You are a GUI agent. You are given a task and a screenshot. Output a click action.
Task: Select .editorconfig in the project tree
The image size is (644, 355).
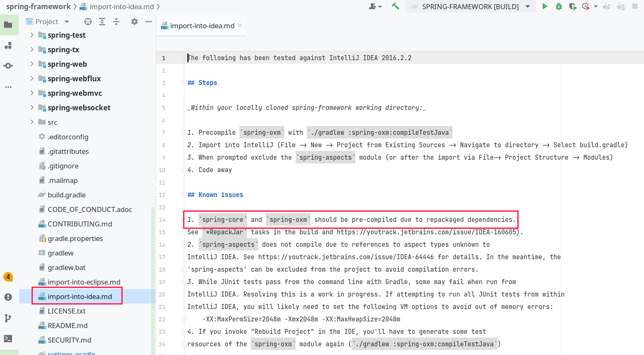tap(68, 137)
